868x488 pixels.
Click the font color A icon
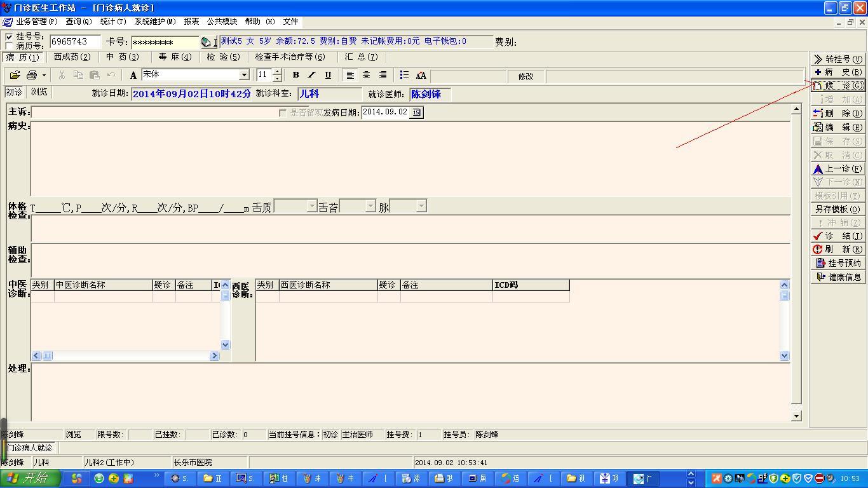133,75
